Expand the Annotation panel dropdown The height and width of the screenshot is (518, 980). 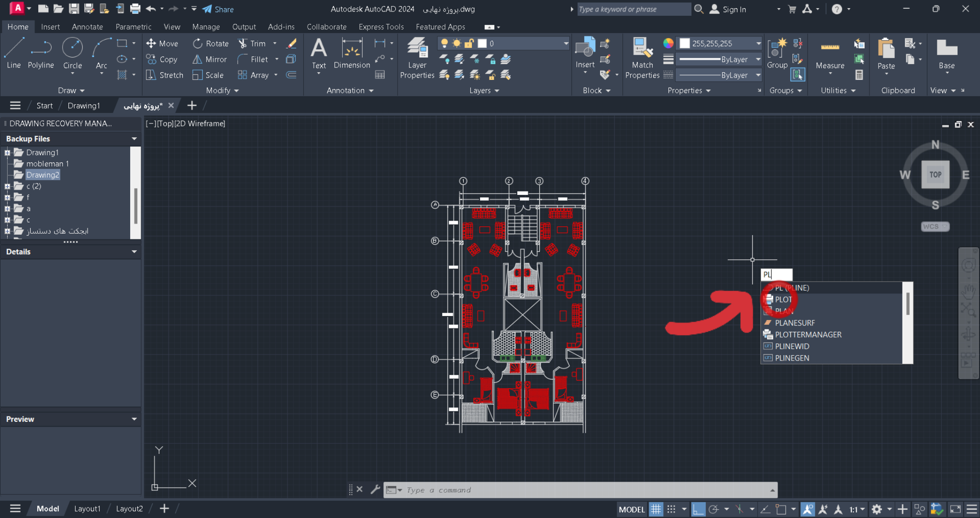click(x=350, y=90)
